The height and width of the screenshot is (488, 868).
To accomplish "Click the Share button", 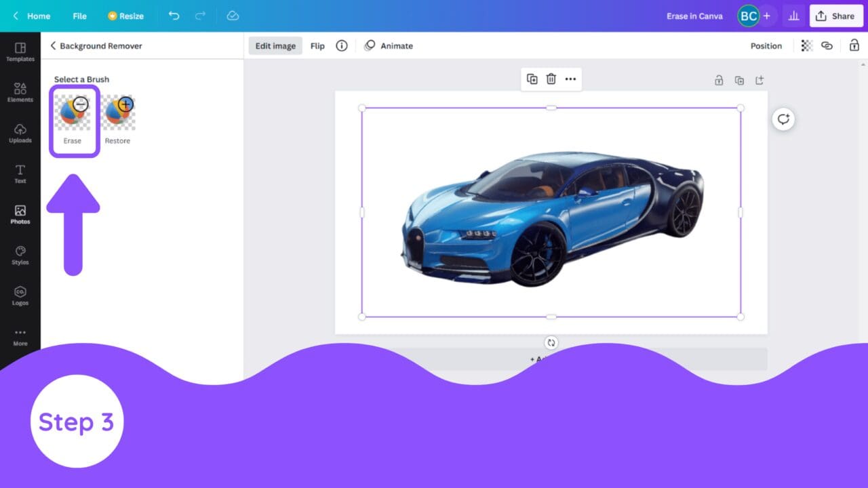I will coord(835,16).
